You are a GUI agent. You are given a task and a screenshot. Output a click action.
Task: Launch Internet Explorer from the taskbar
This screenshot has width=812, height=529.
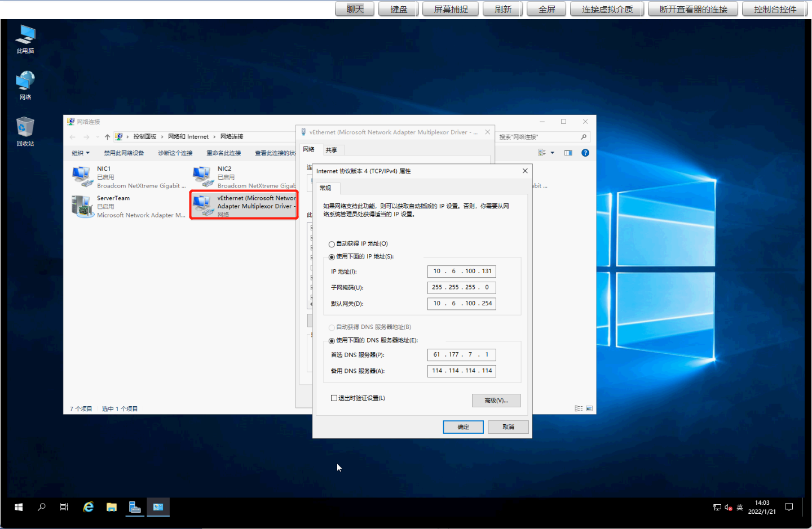[88, 507]
